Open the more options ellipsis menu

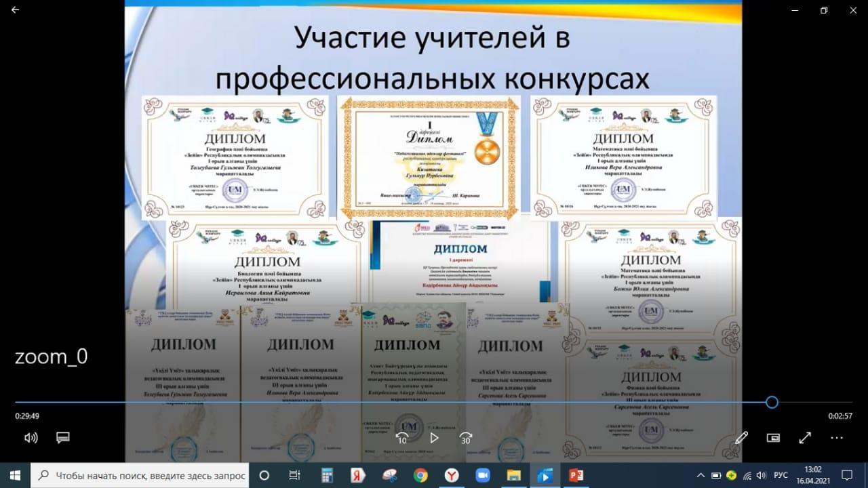(837, 438)
